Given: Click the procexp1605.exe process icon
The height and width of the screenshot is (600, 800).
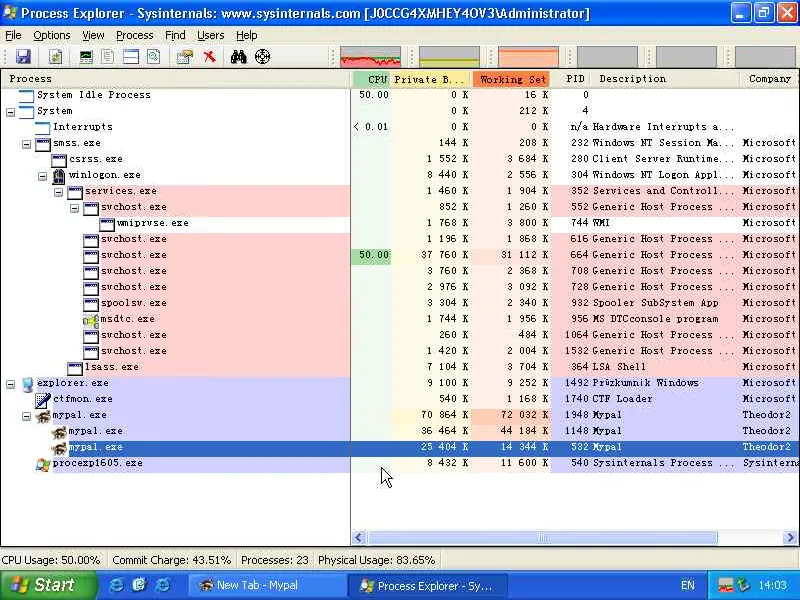Looking at the screenshot, I should click(x=43, y=464).
